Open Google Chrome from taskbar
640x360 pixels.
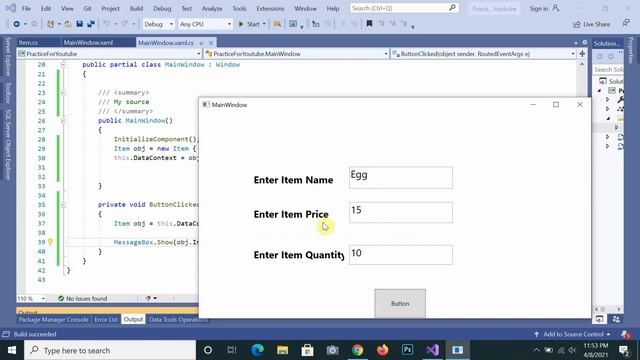[x=358, y=350]
